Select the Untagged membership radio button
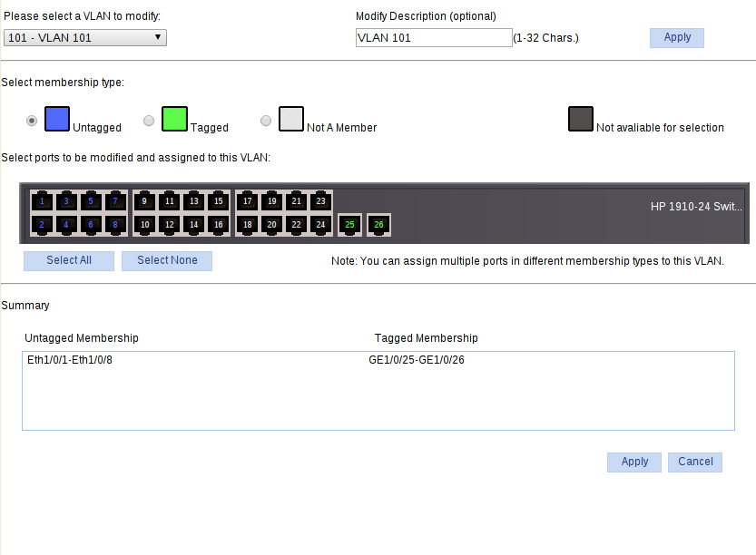The width and height of the screenshot is (756, 555). tap(32, 121)
